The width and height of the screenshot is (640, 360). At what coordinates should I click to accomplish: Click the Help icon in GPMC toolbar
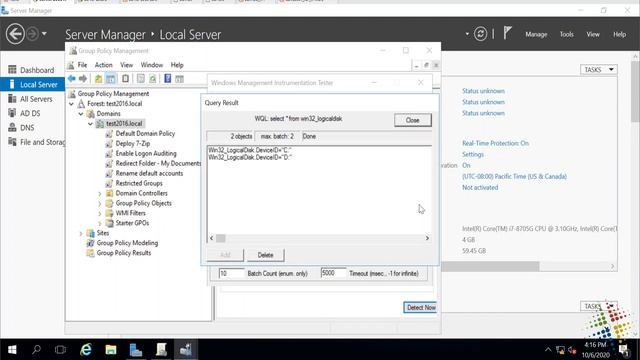pos(167,78)
